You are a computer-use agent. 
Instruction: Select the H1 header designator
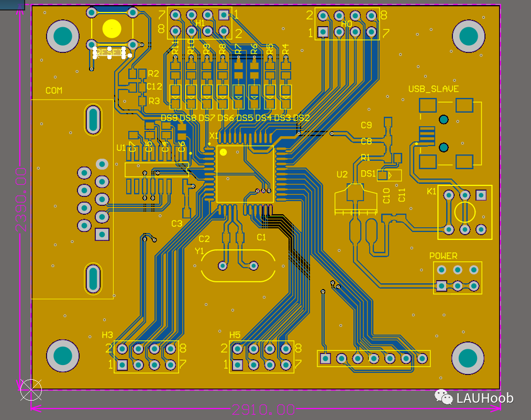pyautogui.click(x=200, y=23)
